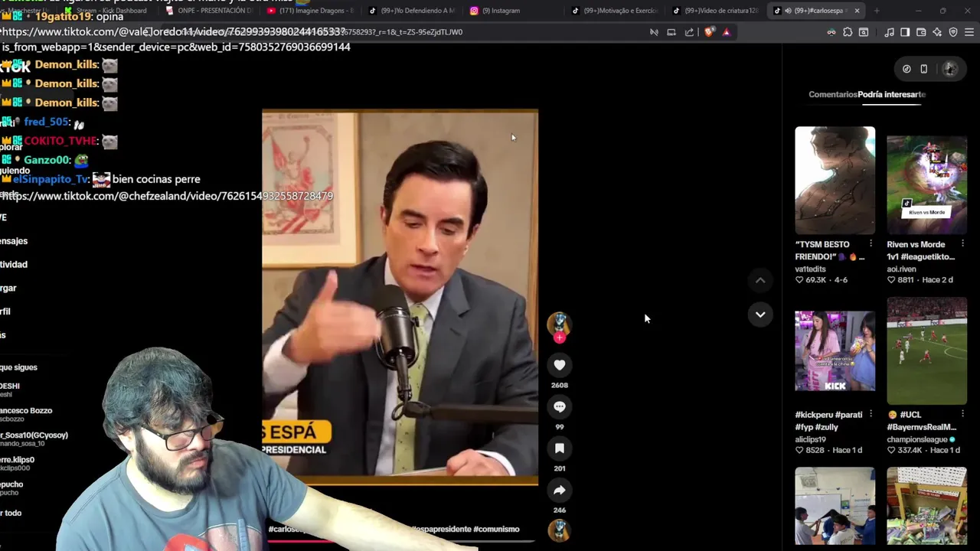Click the share page icon in address bar
Screen dimensions: 980x551
pos(689,32)
